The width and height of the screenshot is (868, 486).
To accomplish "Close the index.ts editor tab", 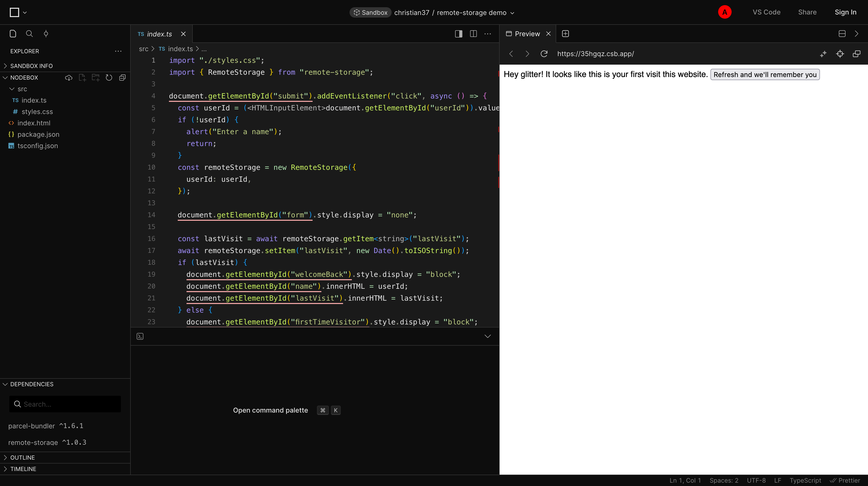I will click(183, 34).
